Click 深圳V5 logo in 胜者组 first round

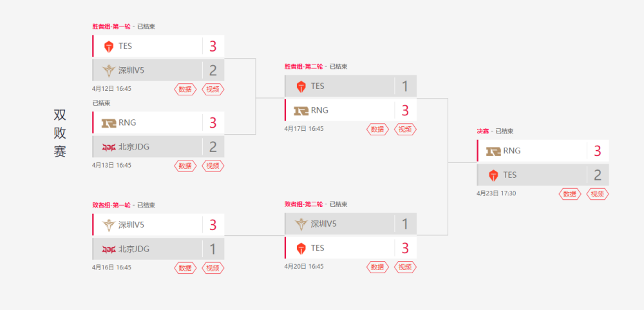click(108, 70)
